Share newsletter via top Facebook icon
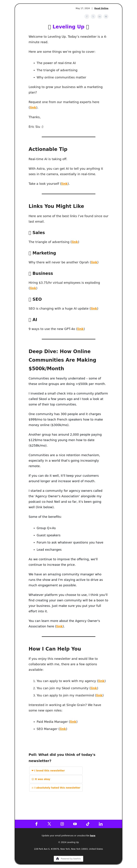The image size is (137, 868). click(x=87, y=16)
